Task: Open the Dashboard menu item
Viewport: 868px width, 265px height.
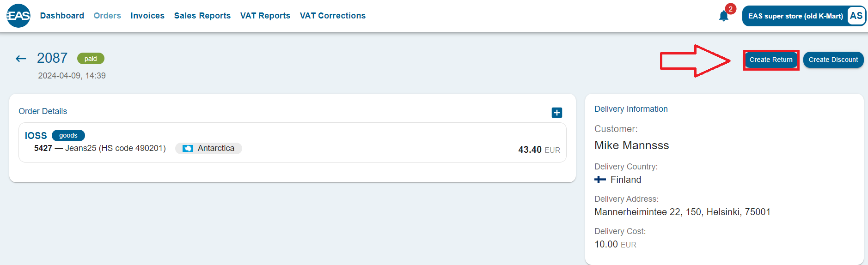Action: (x=62, y=16)
